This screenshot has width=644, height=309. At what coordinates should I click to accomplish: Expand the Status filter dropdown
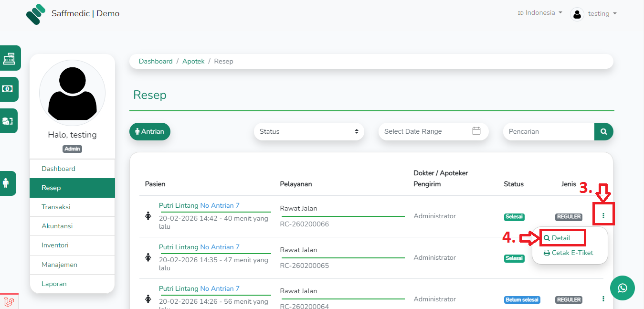[309, 131]
